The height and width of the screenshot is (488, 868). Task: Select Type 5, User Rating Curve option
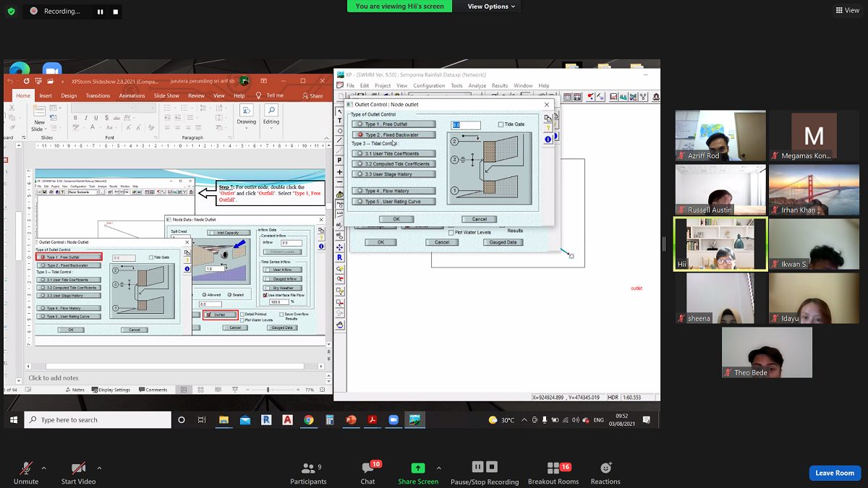[x=393, y=202]
